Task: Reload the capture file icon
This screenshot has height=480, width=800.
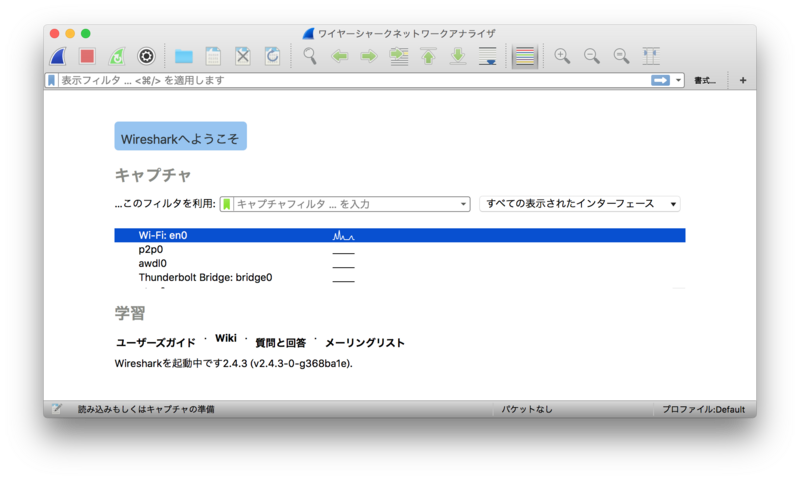Action: (272, 56)
